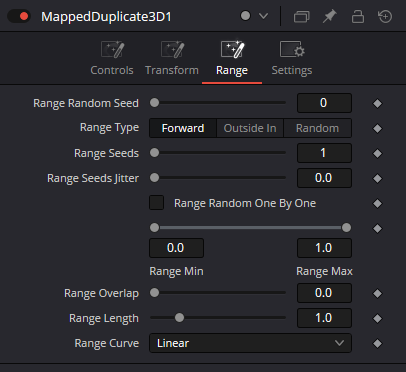
Task: Add keyframe for Range Seeds
Action: pyautogui.click(x=377, y=153)
